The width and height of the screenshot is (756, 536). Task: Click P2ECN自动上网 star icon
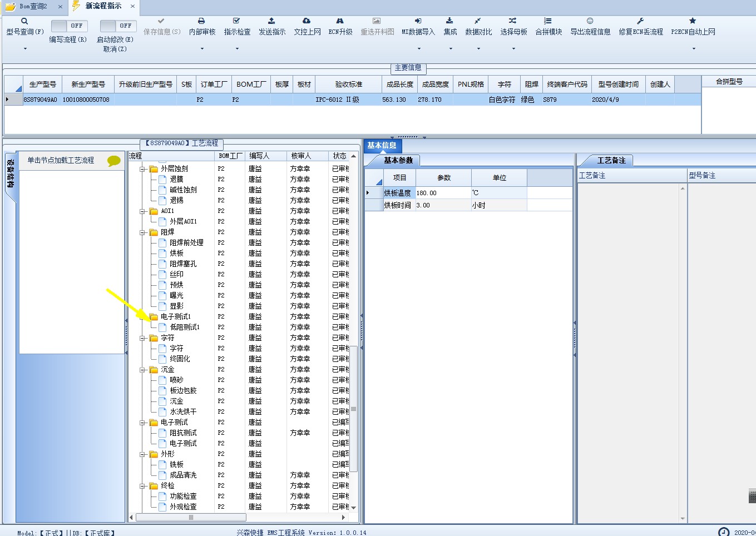pos(693,21)
